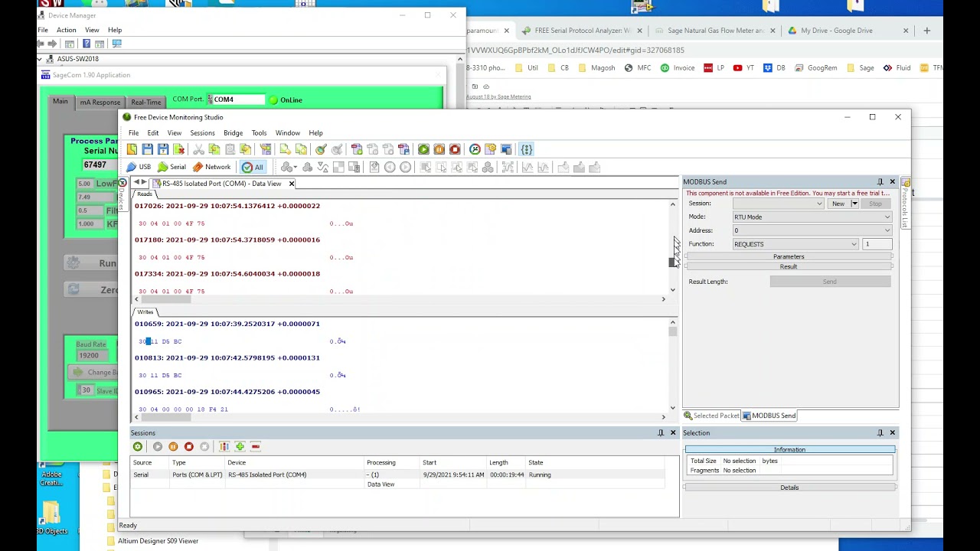Click the red-X delete document icon

(178, 149)
